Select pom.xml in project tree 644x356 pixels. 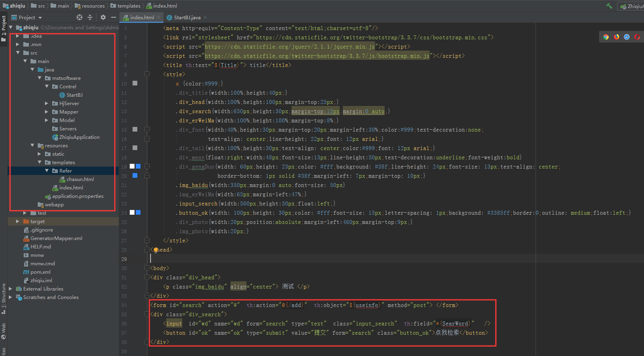coord(37,272)
